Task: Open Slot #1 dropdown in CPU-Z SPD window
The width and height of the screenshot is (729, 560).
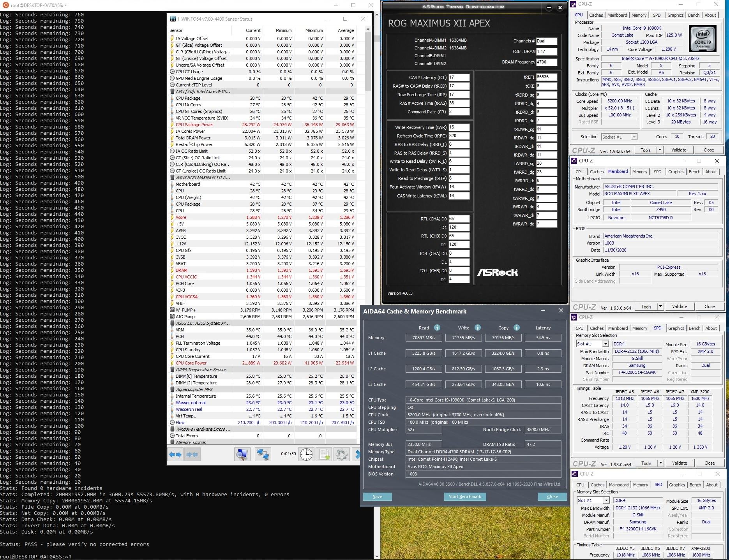Action: (x=605, y=344)
